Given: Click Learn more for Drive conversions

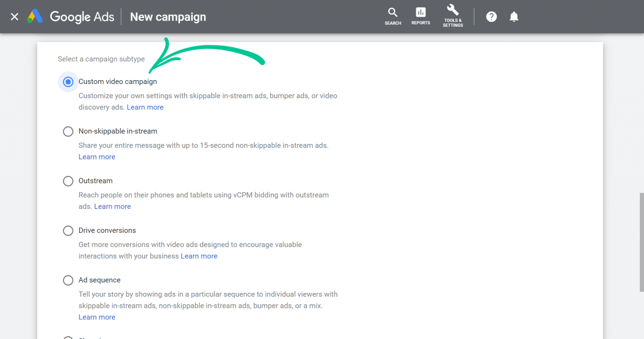Looking at the screenshot, I should tap(199, 256).
